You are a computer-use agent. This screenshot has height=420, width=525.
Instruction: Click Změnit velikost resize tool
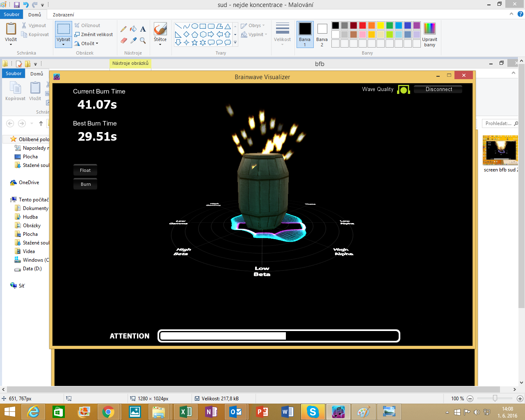pyautogui.click(x=94, y=34)
